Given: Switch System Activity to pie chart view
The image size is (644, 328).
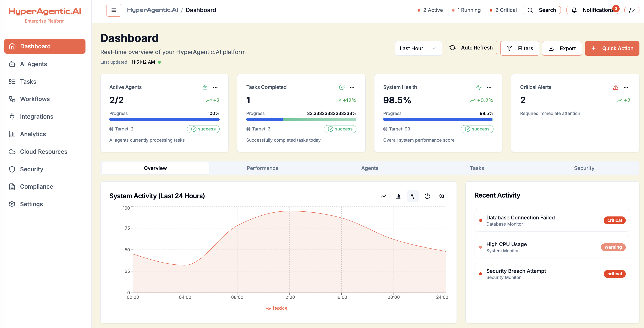Looking at the screenshot, I should click(x=427, y=196).
